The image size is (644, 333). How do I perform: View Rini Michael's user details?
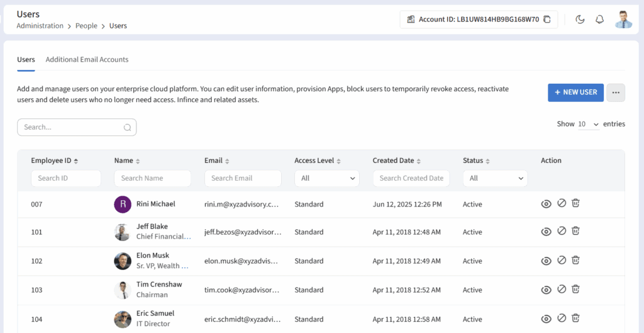pos(546,203)
